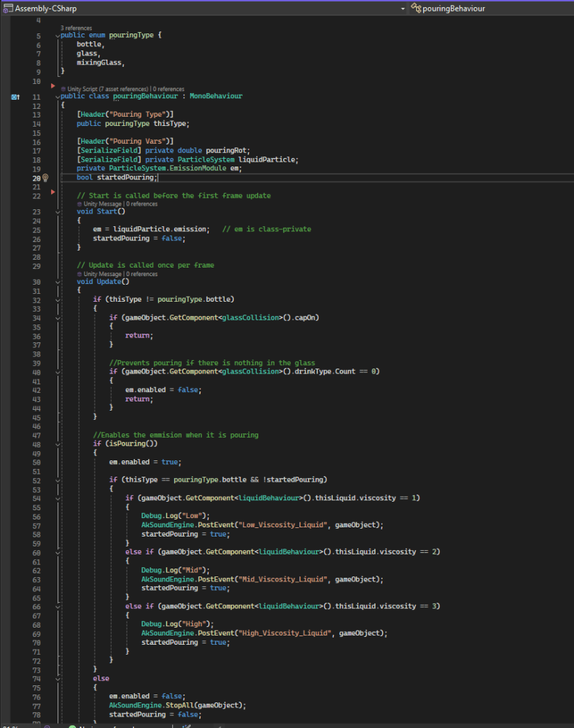Image resolution: width=574 pixels, height=728 pixels.
Task: Collapse the Start() method
Action: click(x=57, y=211)
